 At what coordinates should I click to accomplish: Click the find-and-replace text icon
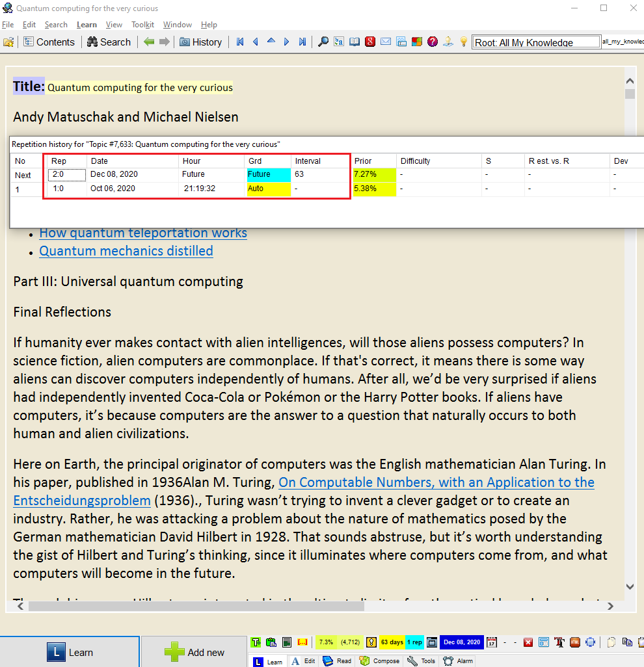point(339,42)
